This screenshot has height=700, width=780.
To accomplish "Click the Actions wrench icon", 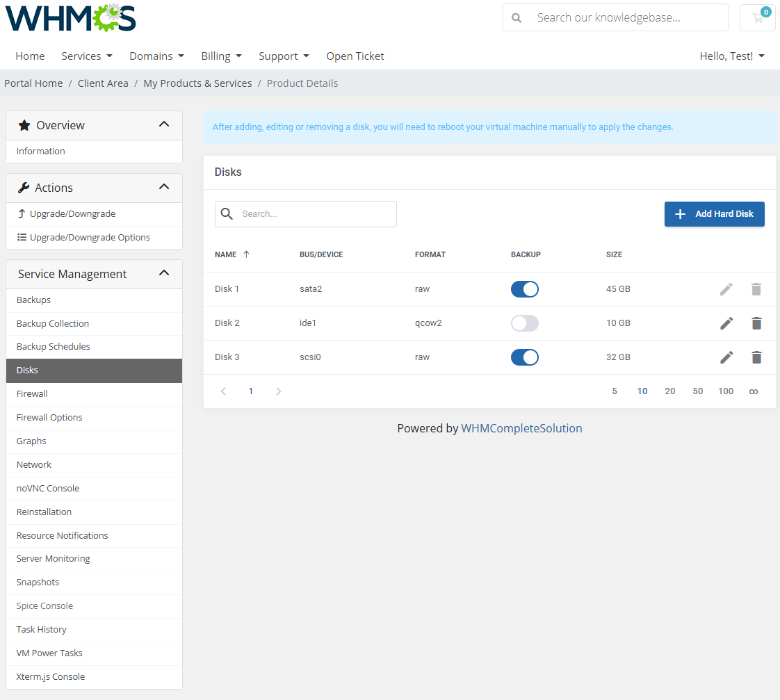I will coord(24,188).
